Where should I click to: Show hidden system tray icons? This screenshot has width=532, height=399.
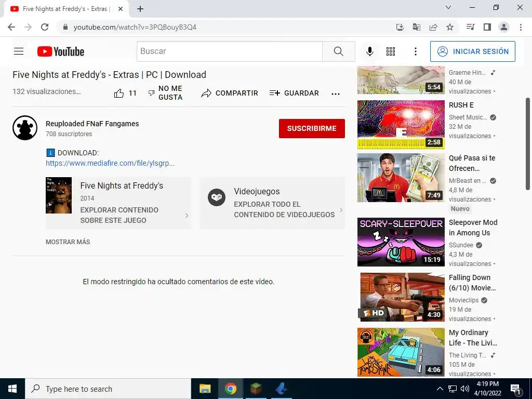[440, 389]
